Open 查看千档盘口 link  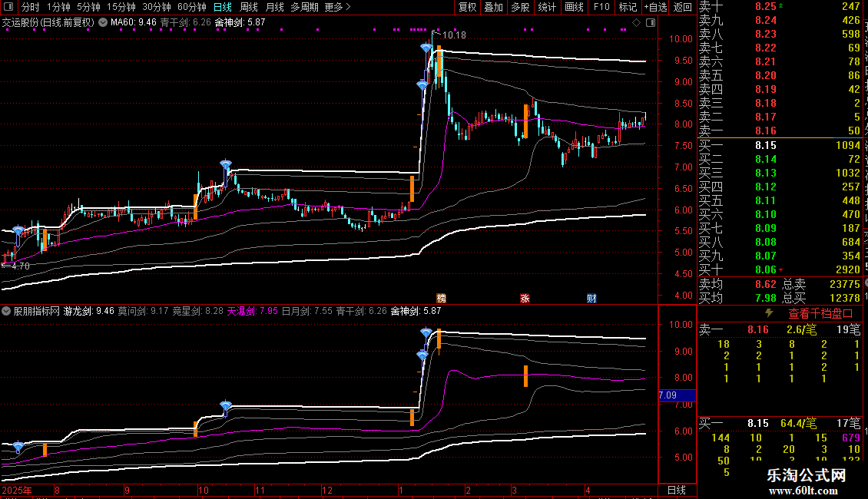(820, 314)
